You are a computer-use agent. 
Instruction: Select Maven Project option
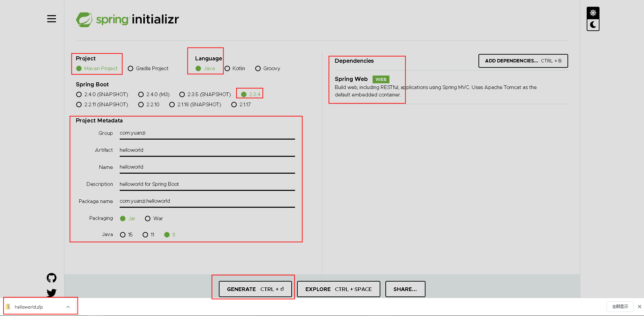(x=97, y=68)
